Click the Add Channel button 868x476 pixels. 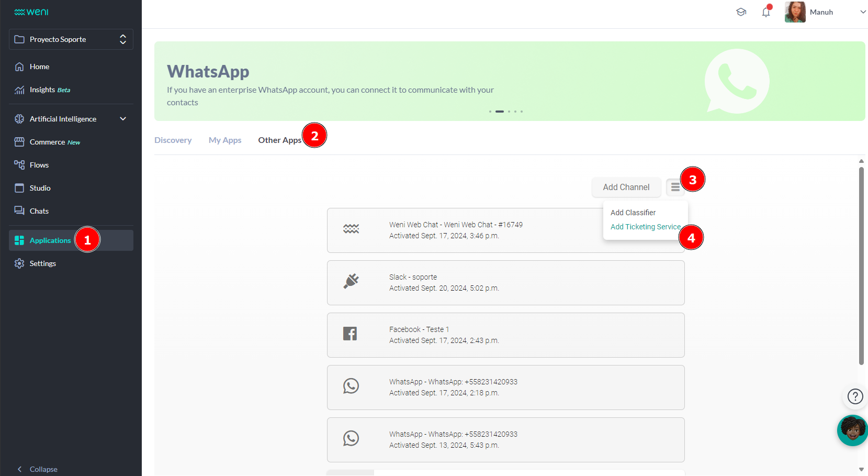click(626, 187)
